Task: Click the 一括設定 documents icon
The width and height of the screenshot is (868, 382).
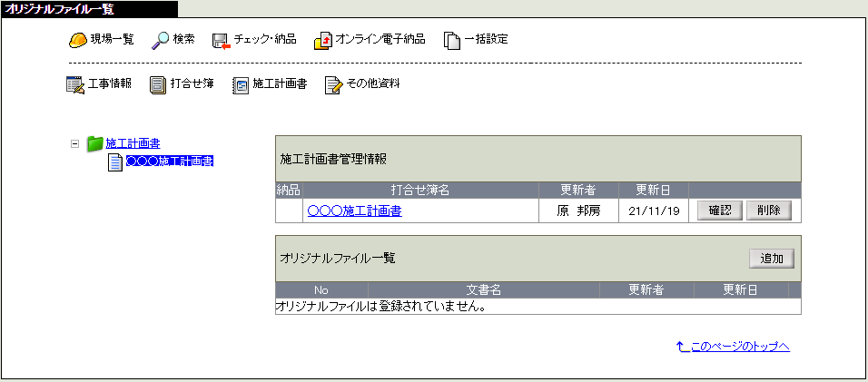Action: pos(452,42)
